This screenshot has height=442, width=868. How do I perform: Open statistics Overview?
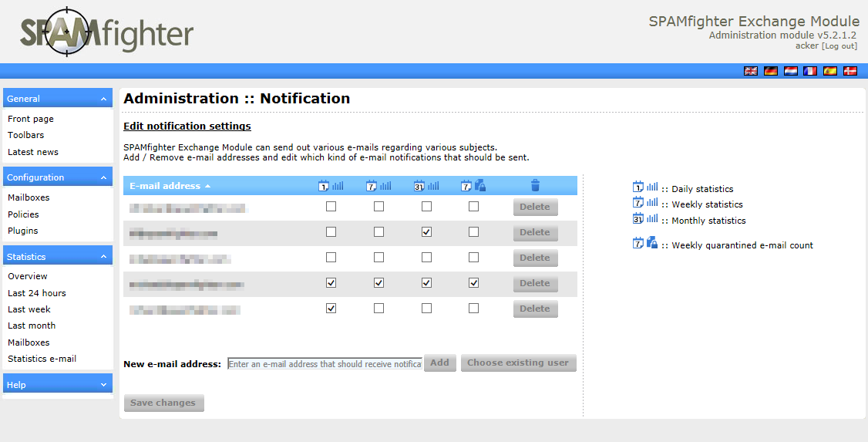(27, 276)
